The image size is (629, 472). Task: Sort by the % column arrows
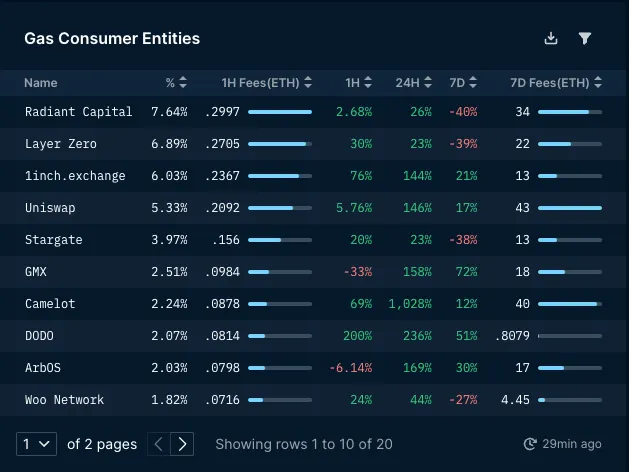[x=183, y=83]
